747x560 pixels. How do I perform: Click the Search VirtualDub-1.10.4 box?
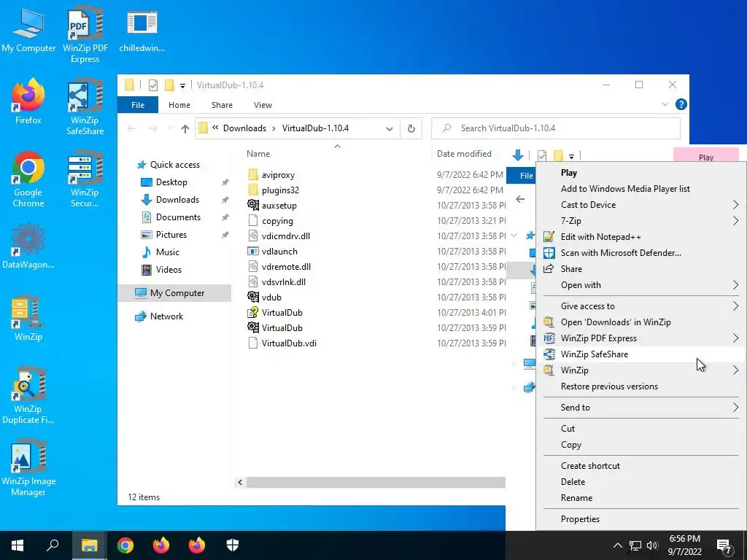555,128
